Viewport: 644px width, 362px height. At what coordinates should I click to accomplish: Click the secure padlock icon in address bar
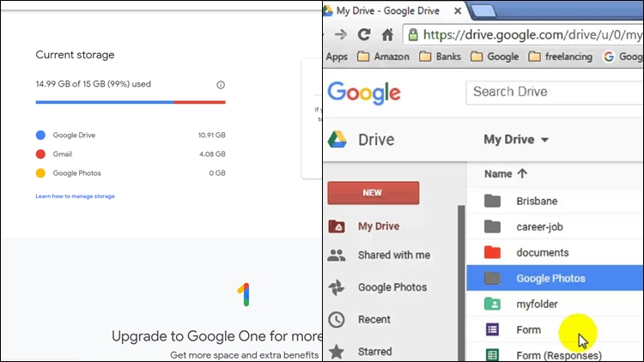413,35
